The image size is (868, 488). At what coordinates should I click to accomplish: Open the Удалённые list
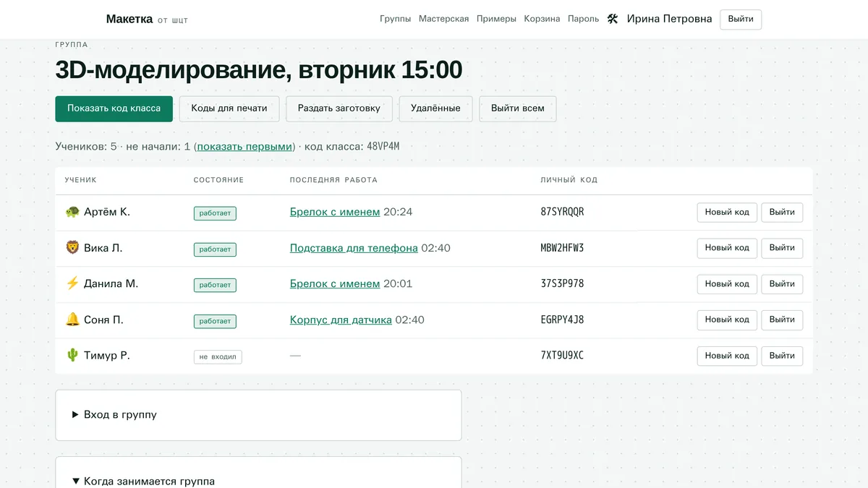point(435,109)
